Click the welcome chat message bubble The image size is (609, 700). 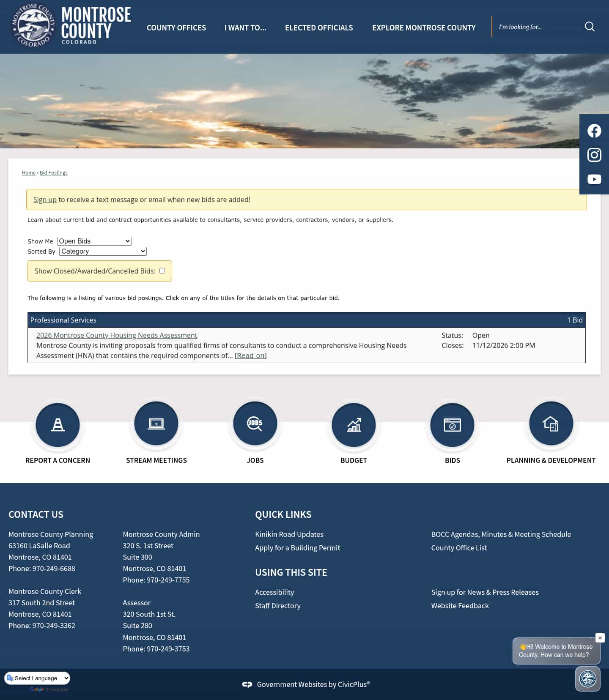[x=556, y=651]
